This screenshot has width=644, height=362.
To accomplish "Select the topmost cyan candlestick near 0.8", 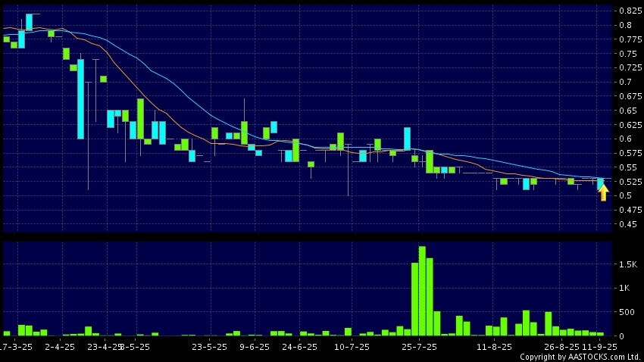I will pyautogui.click(x=29, y=22).
